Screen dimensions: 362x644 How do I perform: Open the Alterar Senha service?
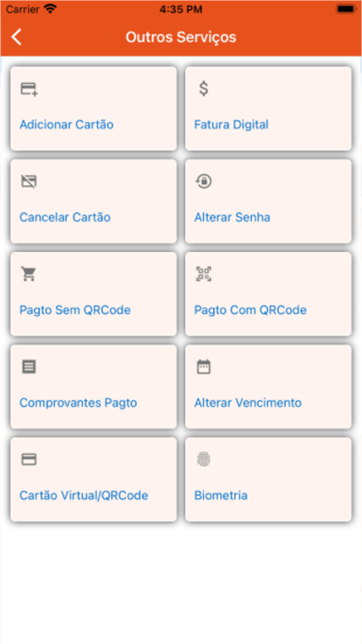point(268,201)
